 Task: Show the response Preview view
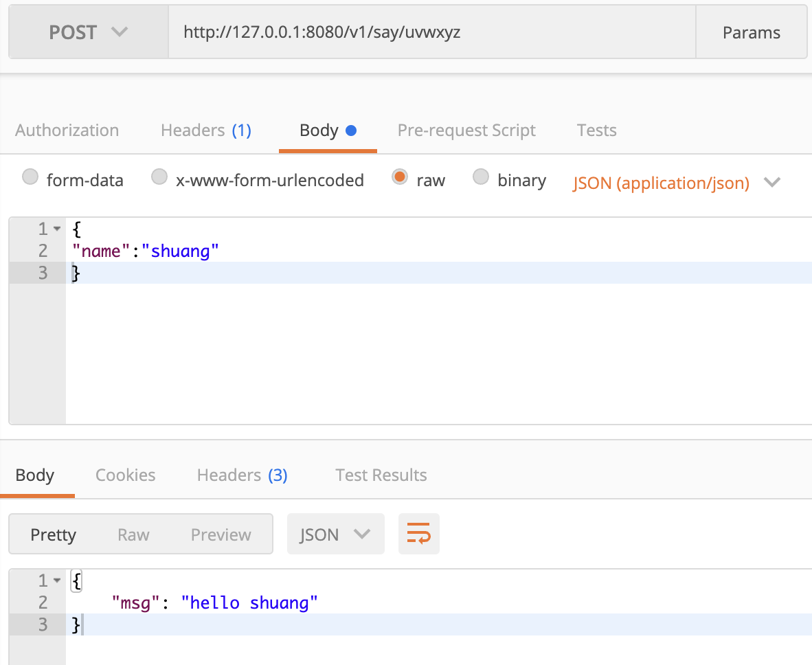click(221, 534)
